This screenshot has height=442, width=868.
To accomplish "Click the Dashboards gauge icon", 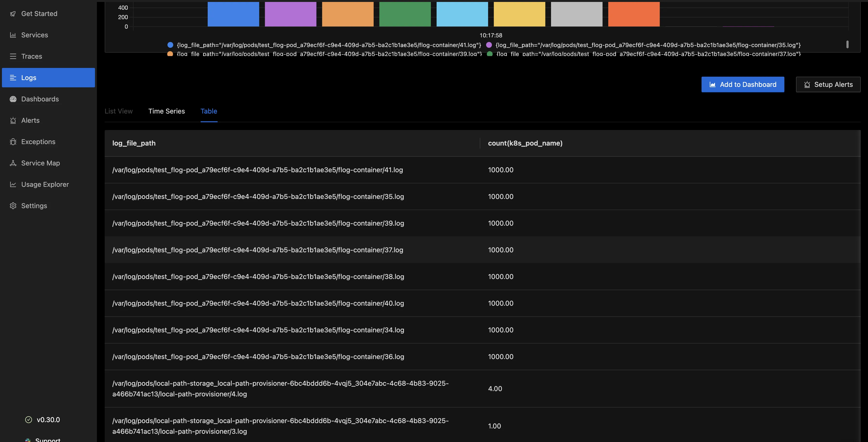I will pos(13,99).
